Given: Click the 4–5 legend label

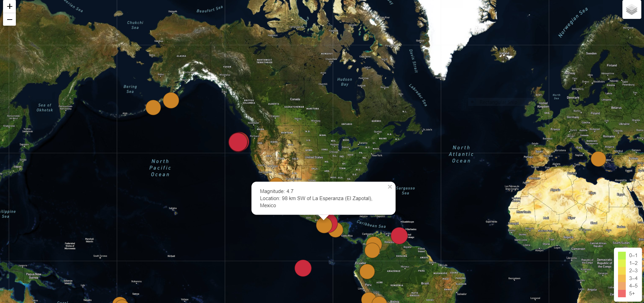Looking at the screenshot, I should [x=633, y=286].
